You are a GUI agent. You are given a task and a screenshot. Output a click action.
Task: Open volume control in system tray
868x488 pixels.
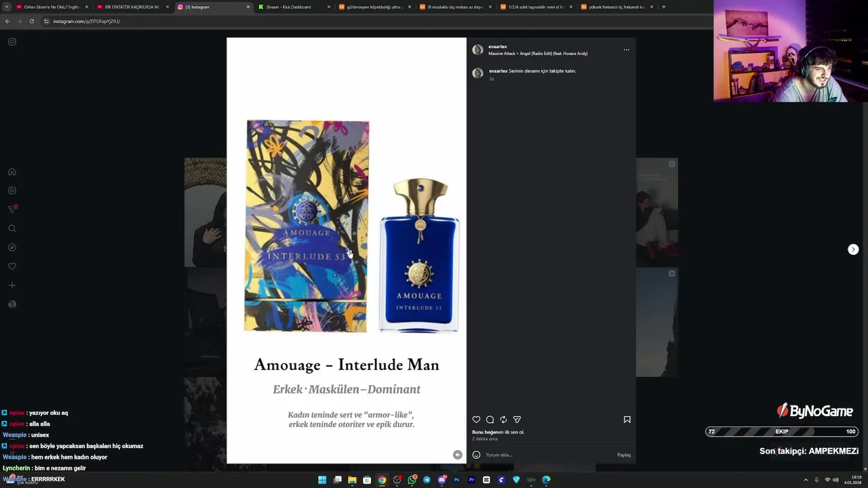click(835, 480)
